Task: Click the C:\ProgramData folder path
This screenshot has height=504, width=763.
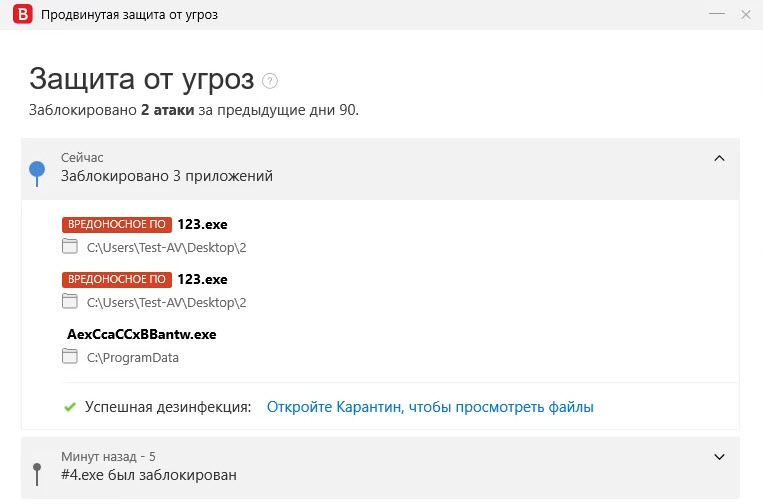Action: (x=133, y=357)
